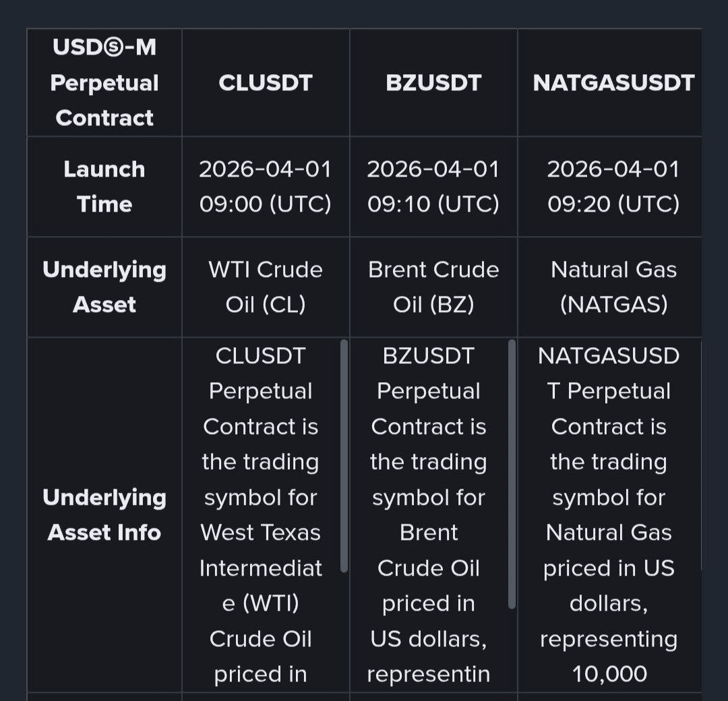This screenshot has height=701, width=728.
Task: Click BZUSDT launch time 09:10 (UTC) cell
Action: coord(433,187)
